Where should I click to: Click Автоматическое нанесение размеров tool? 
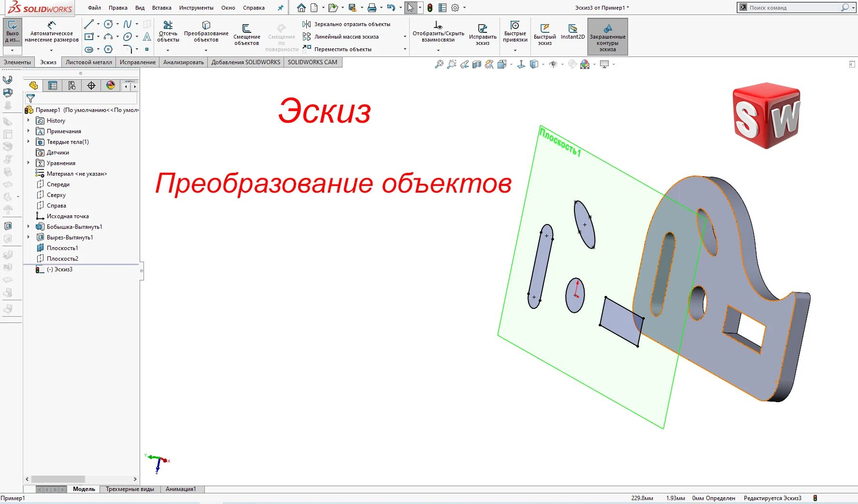[52, 31]
